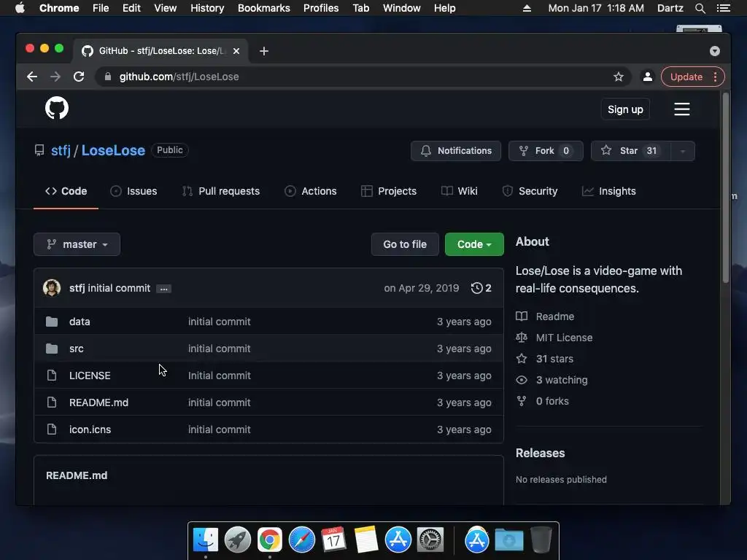Open Launchpad rocket icon in the Dock

coord(237,540)
